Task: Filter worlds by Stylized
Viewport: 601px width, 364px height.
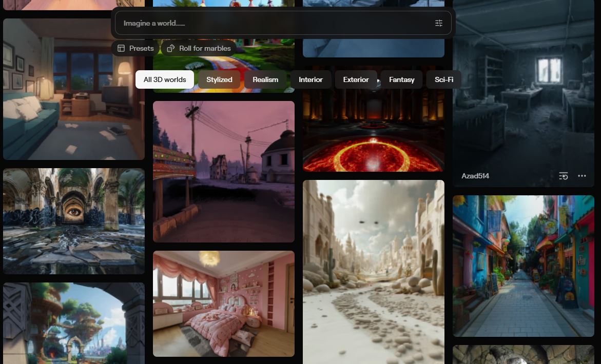Action: coord(219,79)
